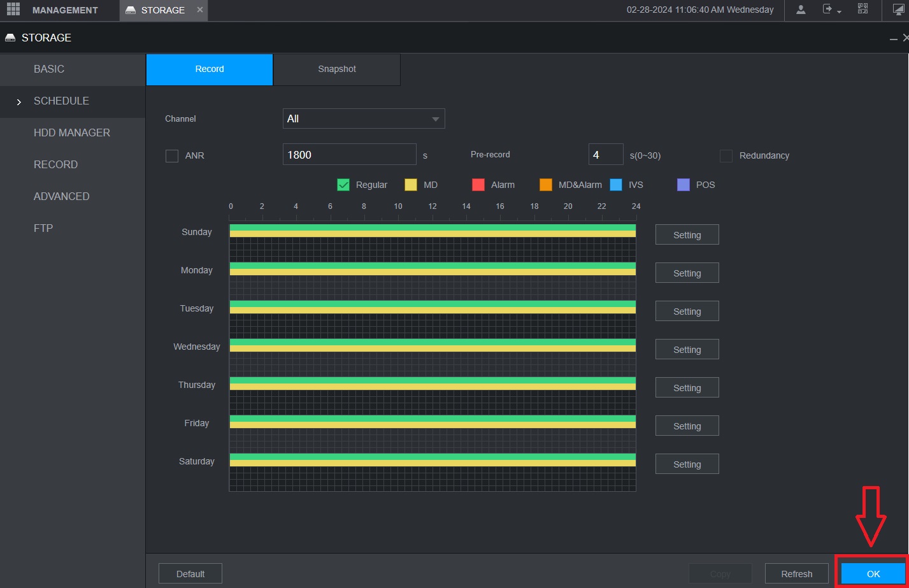Open Setting for Sunday

point(687,234)
